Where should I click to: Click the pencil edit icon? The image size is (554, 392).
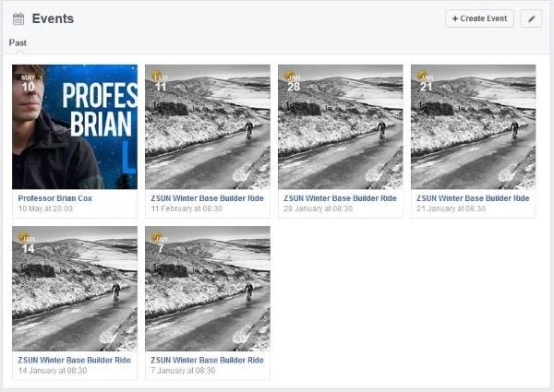tap(532, 18)
